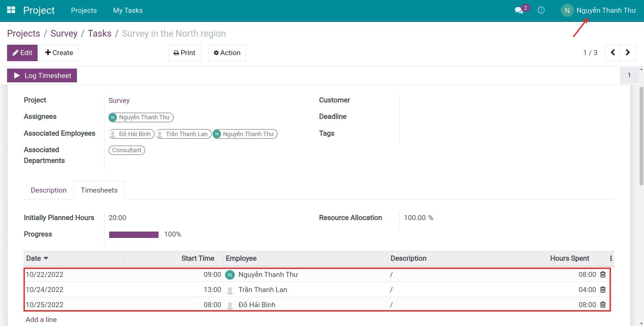The height and width of the screenshot is (326, 644).
Task: Add a line to the timesheet
Action: click(41, 319)
